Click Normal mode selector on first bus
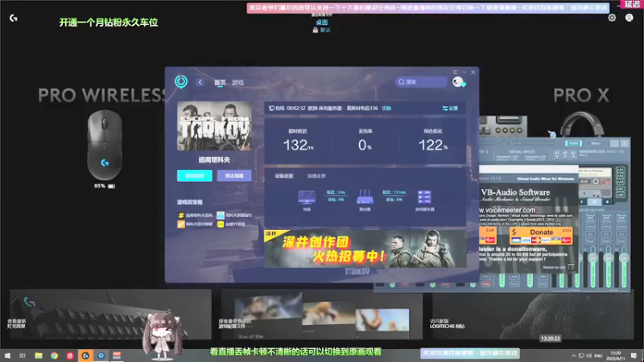 (x=590, y=217)
